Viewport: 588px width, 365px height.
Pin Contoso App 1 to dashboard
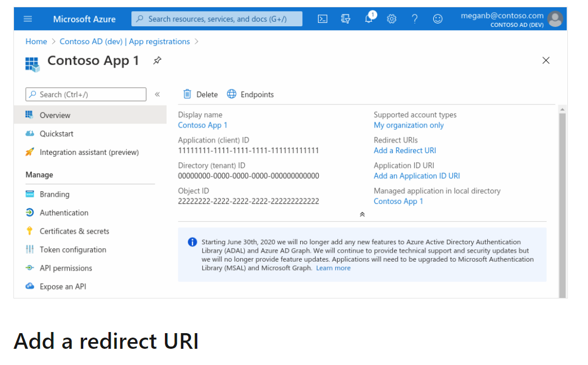click(157, 60)
